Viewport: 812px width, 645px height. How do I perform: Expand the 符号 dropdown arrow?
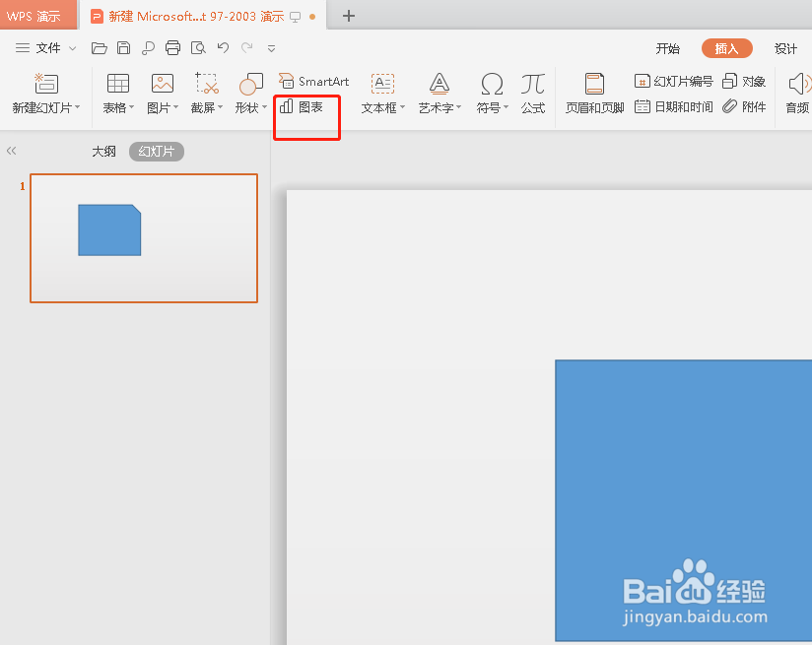[x=506, y=107]
